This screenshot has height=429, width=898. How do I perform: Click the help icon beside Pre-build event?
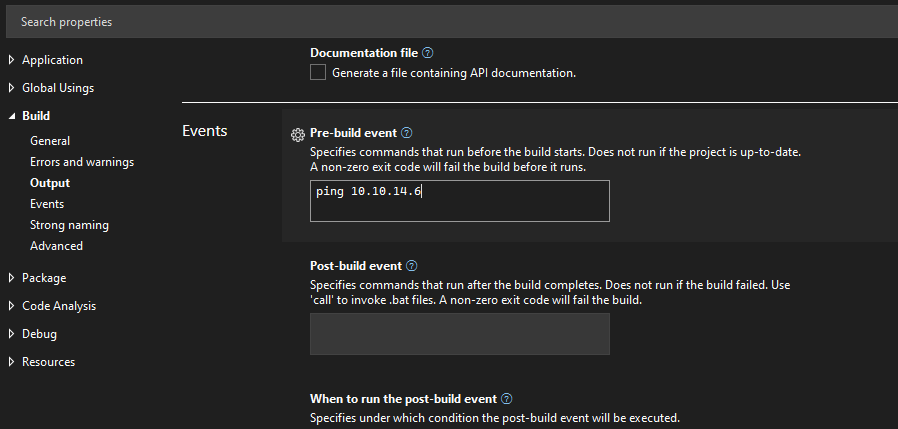(x=407, y=133)
